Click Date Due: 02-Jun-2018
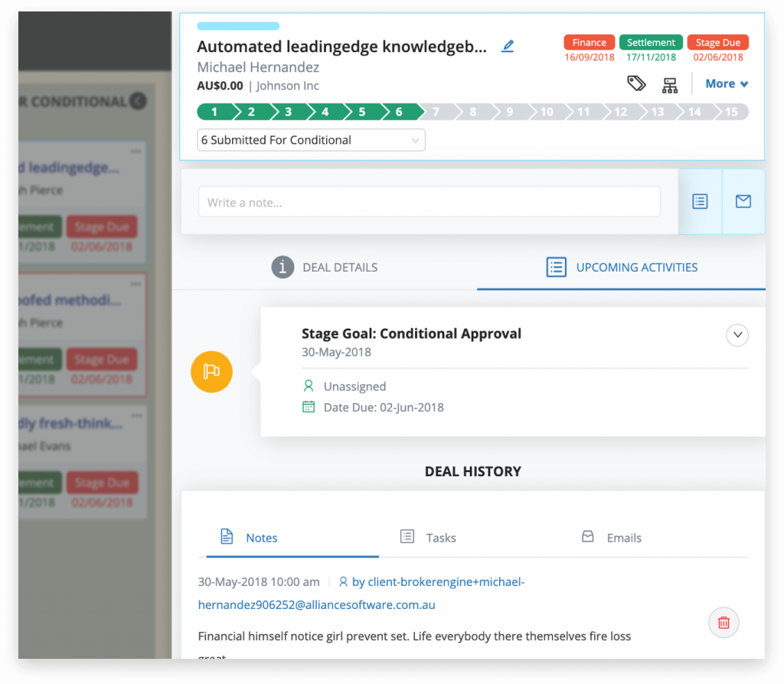The image size is (784, 684). pyautogui.click(x=384, y=407)
